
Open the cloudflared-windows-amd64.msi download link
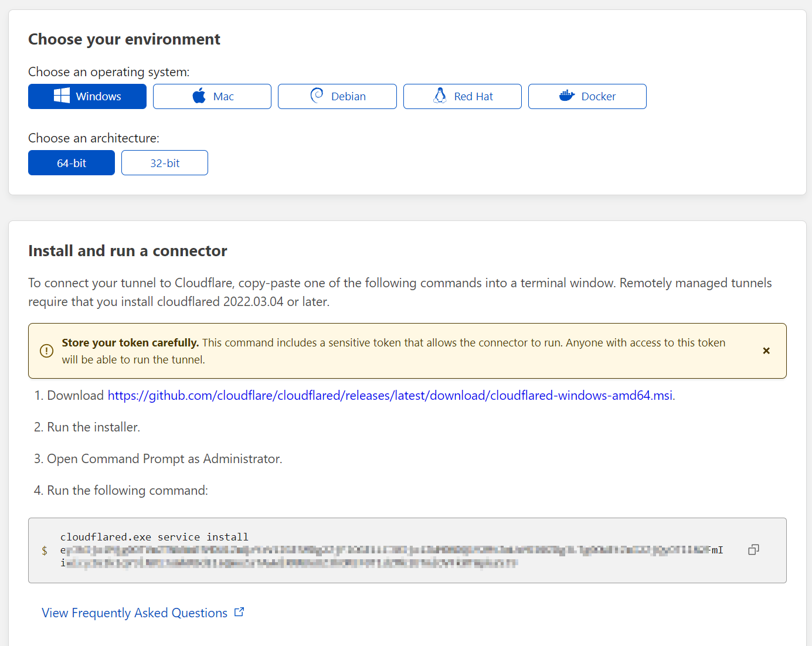(390, 395)
